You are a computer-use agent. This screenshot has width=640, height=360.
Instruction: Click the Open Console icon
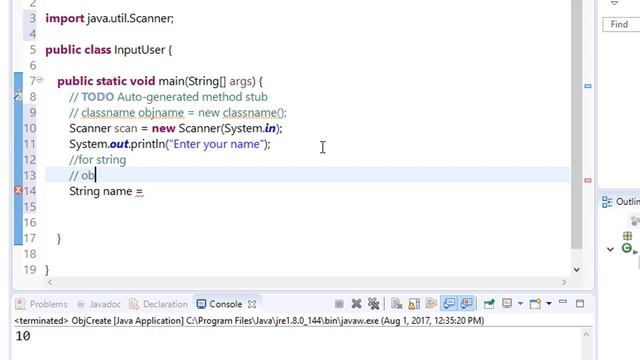pyautogui.click(x=535, y=304)
